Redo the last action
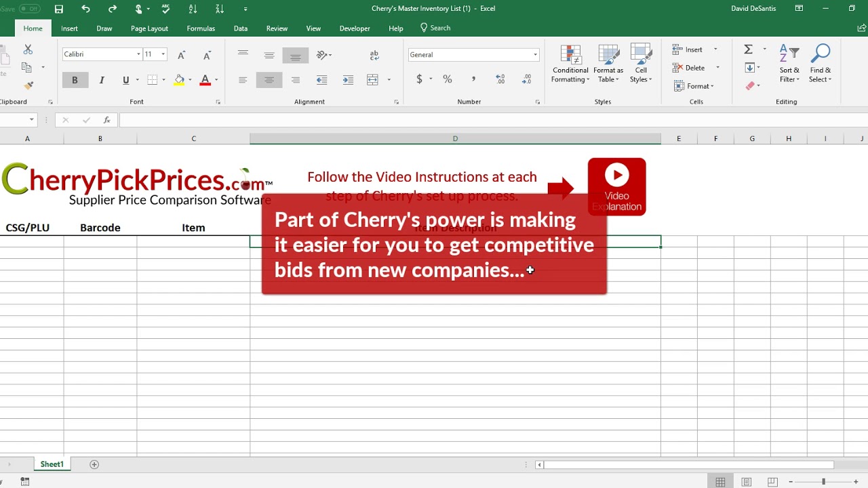Screen dimensions: 868x488 [x=113, y=9]
